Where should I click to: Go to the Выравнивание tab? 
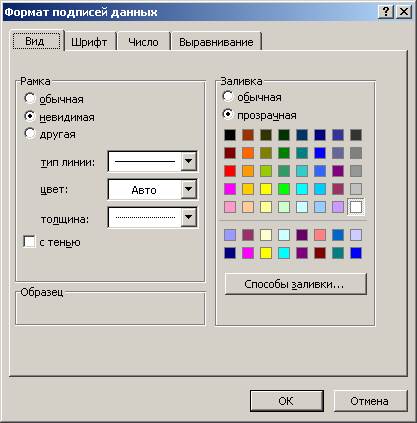coord(216,42)
